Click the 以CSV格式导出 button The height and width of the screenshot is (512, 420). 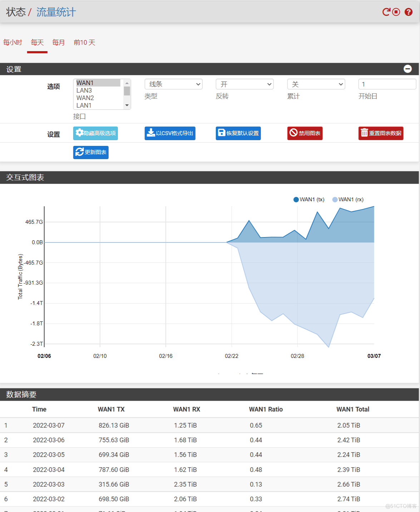coord(170,133)
